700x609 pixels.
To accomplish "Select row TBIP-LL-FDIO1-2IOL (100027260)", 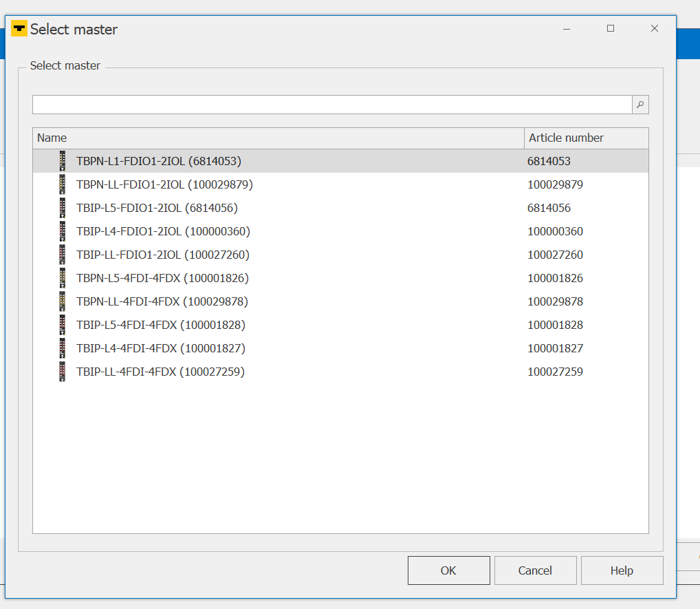I will [x=340, y=255].
